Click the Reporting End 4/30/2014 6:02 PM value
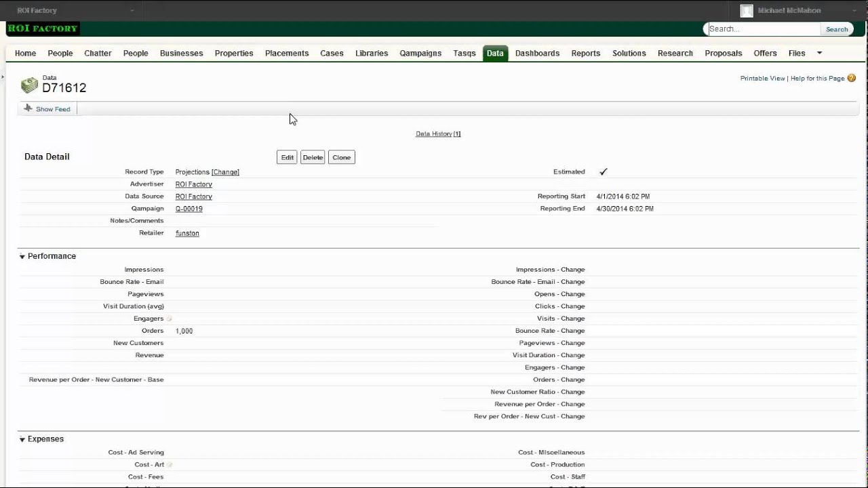The width and height of the screenshot is (868, 488). click(625, 209)
